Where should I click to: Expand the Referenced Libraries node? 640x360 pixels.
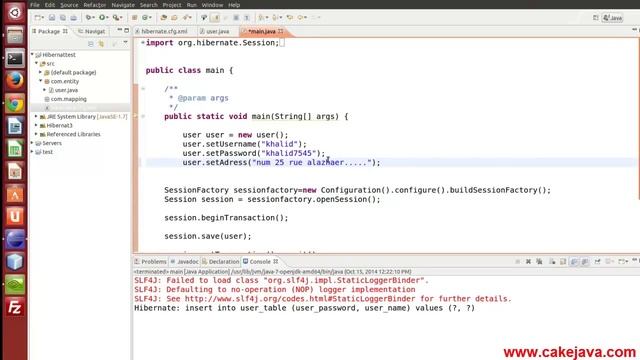36,134
